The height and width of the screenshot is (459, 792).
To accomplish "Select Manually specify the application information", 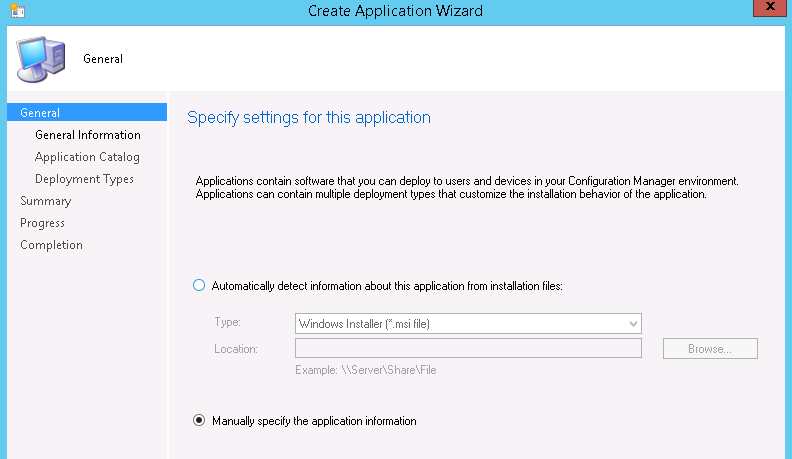I will 198,421.
